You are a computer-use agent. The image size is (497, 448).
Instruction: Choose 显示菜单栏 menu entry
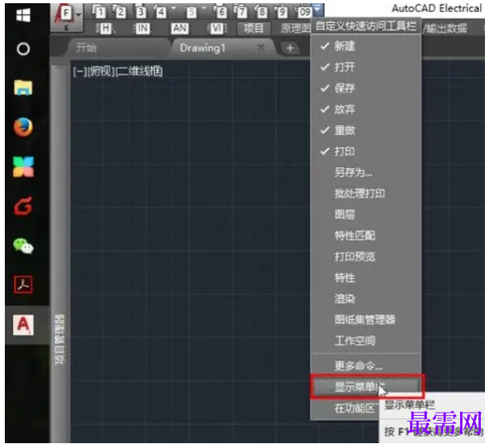(x=367, y=387)
